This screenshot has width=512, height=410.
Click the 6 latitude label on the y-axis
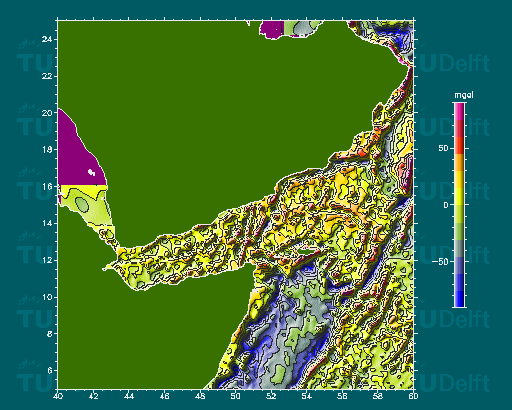50,370
